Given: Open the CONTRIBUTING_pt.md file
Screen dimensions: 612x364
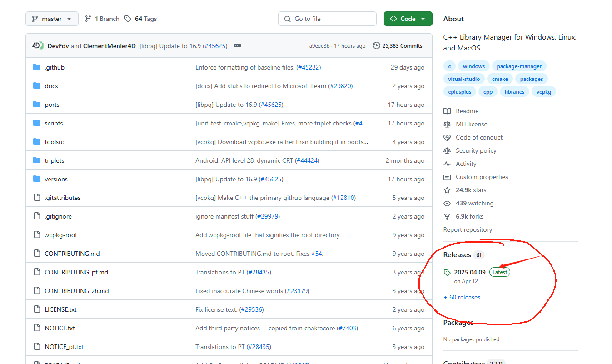Looking at the screenshot, I should [76, 272].
